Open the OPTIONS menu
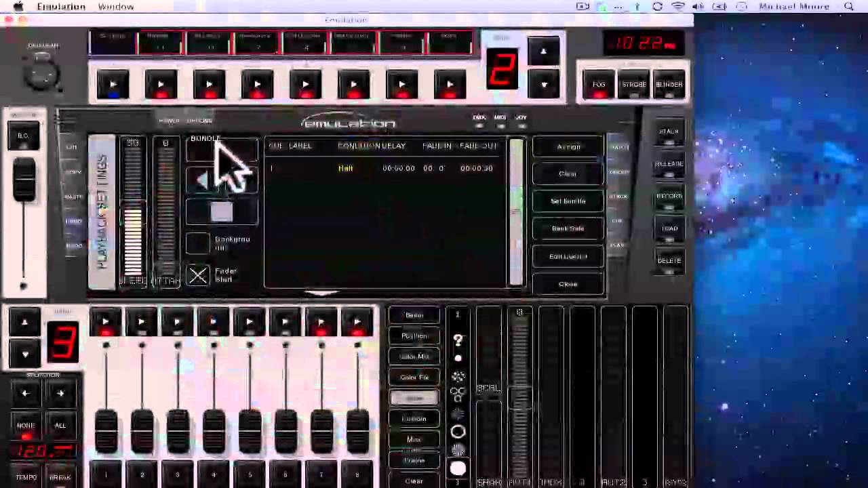This screenshot has width=868, height=488. click(199, 121)
